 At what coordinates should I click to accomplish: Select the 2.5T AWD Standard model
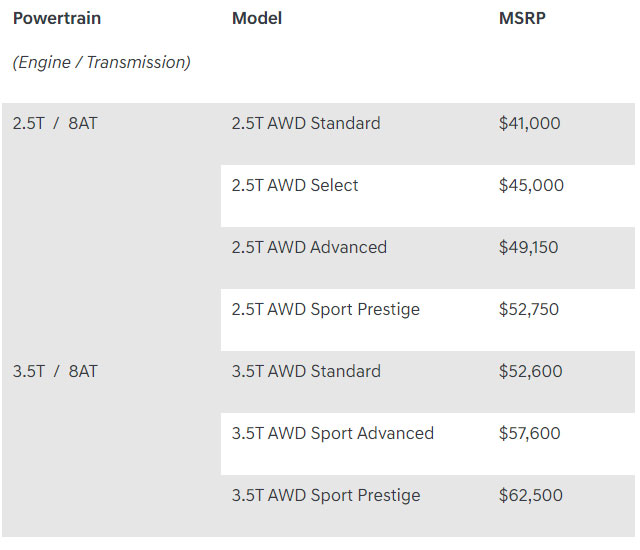click(306, 124)
